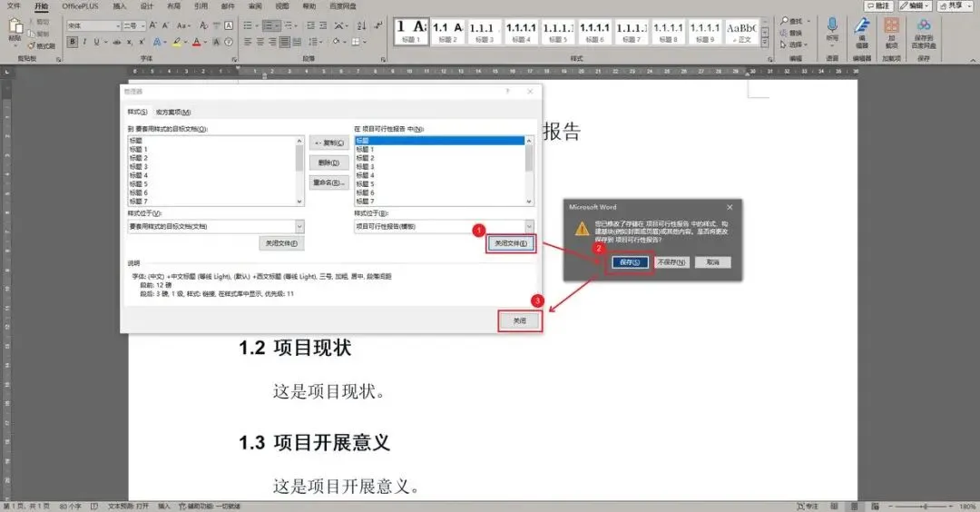Click the Increase Font Size icon
This screenshot has height=512, width=980.
153,25
